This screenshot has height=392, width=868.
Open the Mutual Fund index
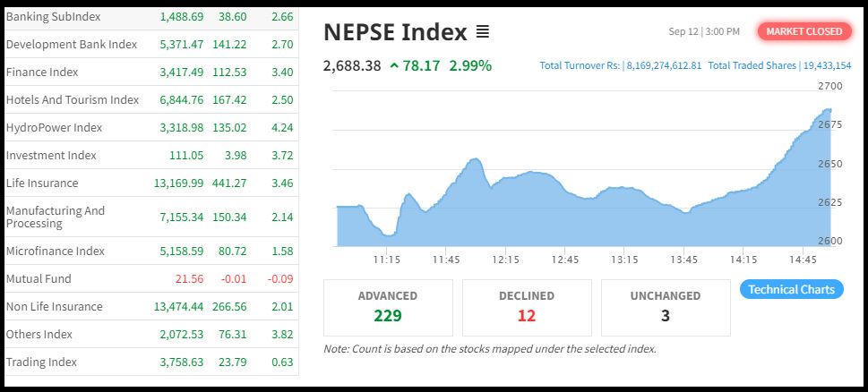click(39, 278)
